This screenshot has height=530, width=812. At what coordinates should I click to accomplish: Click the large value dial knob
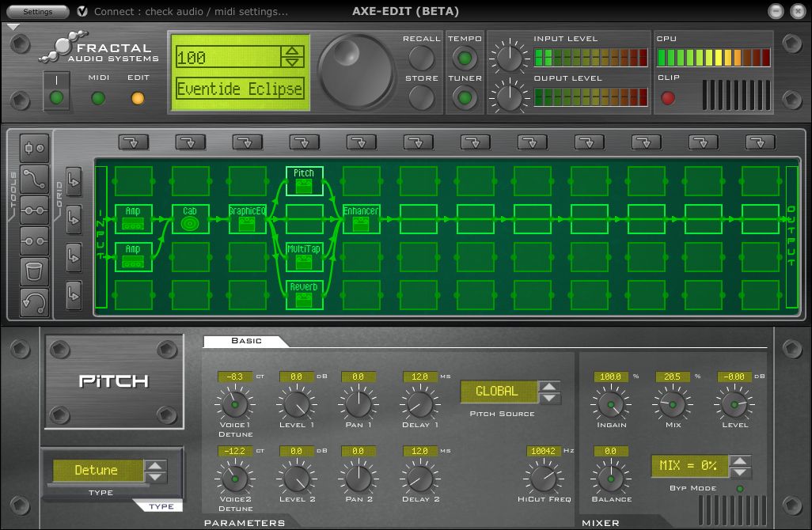tap(356, 71)
